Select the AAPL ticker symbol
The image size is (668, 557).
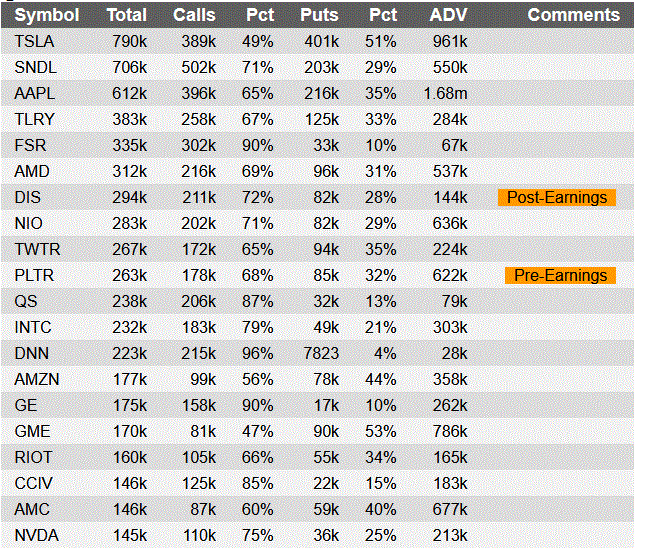[x=35, y=93]
